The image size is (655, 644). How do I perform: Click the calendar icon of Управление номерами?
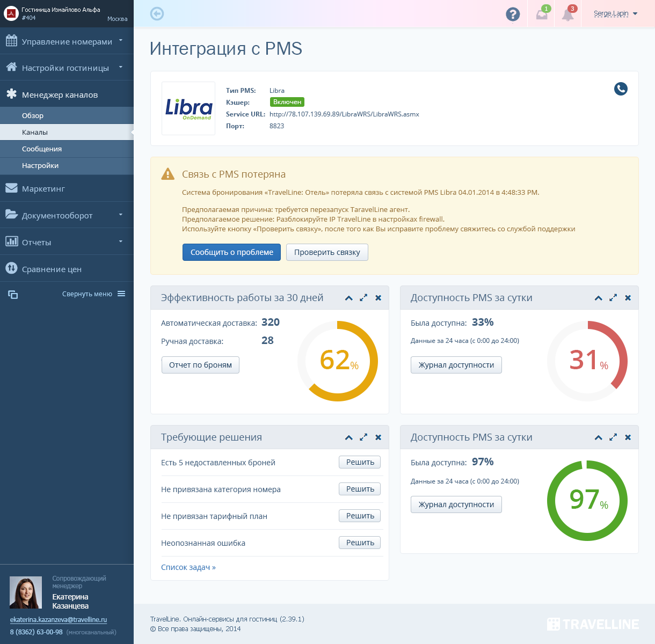tap(11, 41)
